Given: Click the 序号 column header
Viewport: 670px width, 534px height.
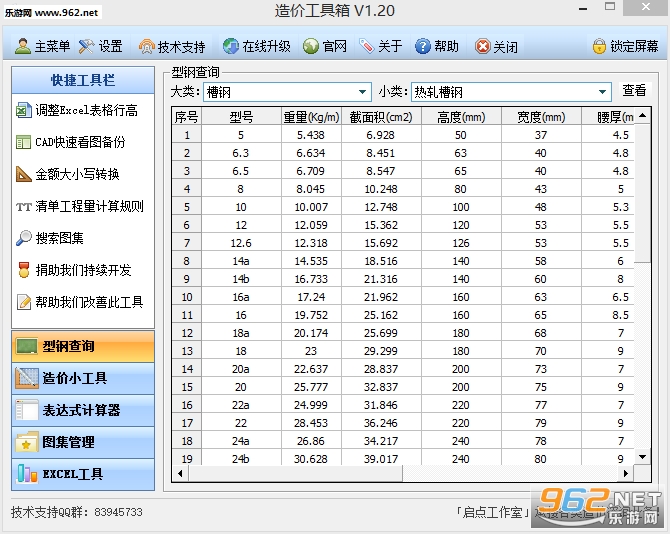Looking at the screenshot, I should point(187,117).
